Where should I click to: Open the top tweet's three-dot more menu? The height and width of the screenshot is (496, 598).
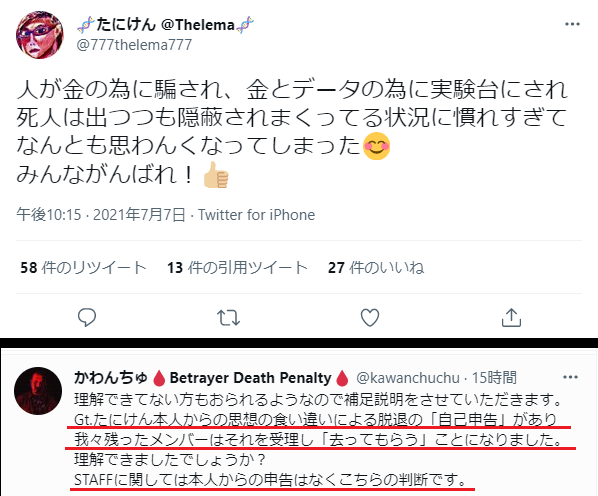572,24
